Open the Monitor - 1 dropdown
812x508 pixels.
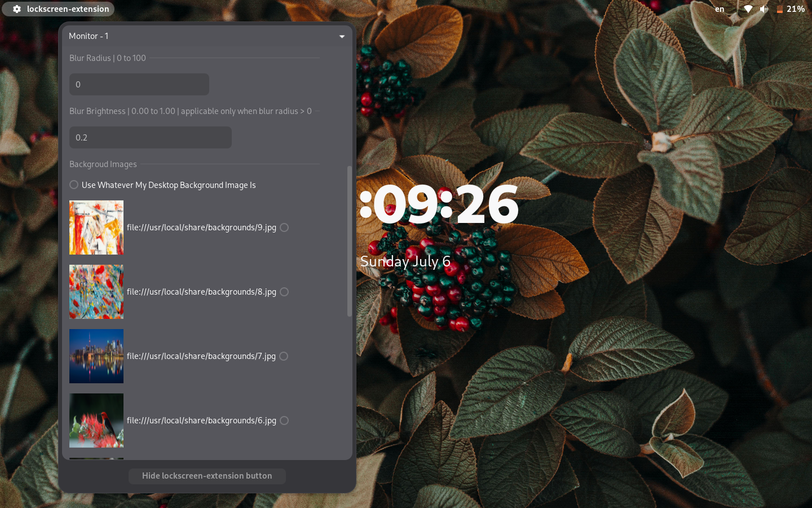[207, 36]
